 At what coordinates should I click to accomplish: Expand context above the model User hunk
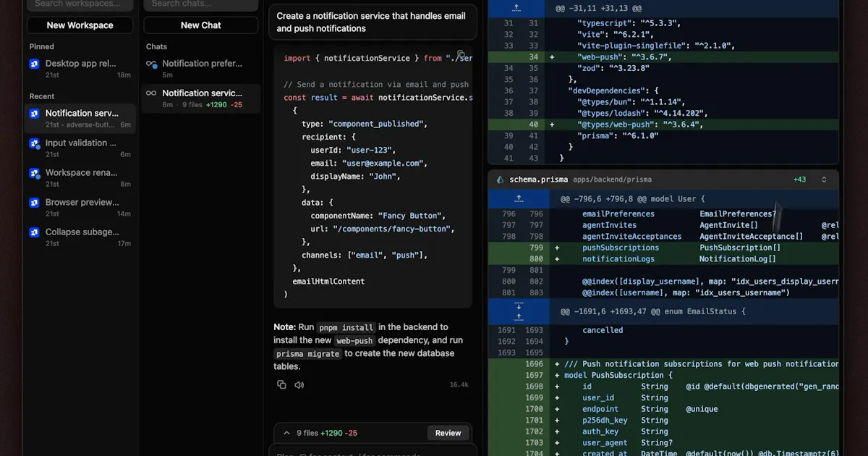[x=519, y=198]
